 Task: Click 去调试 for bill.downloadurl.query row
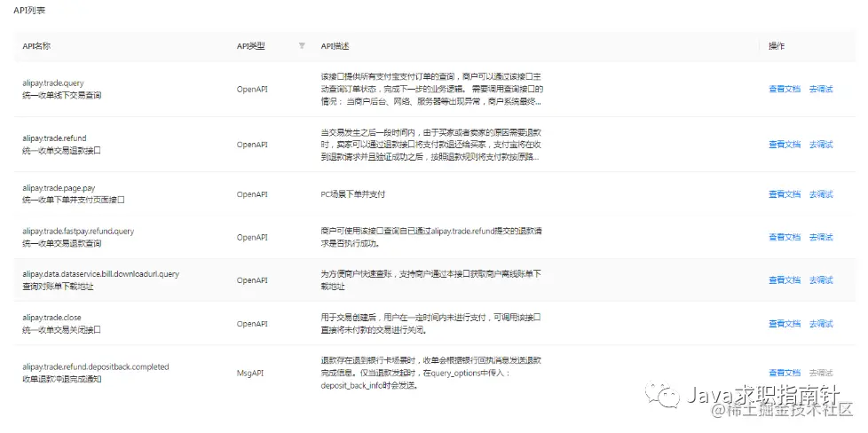pyautogui.click(x=821, y=280)
